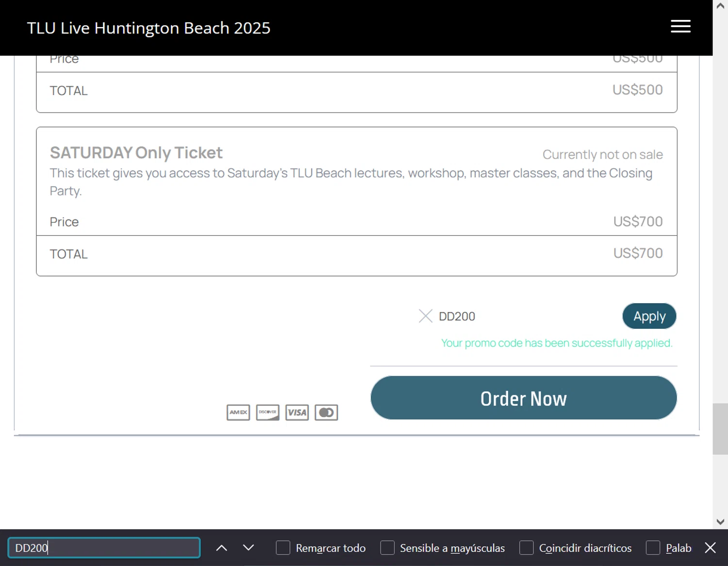Apply the promo code
Image resolution: width=728 pixels, height=566 pixels.
click(x=649, y=316)
